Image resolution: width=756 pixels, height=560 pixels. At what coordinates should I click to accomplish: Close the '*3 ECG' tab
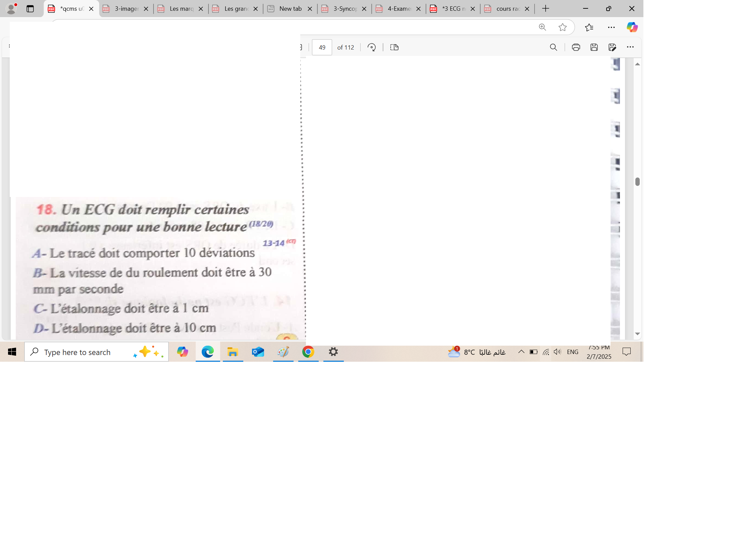tap(472, 9)
